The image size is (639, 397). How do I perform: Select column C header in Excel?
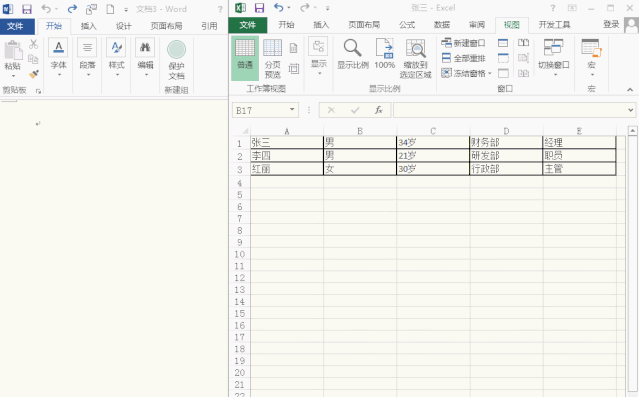tap(433, 131)
